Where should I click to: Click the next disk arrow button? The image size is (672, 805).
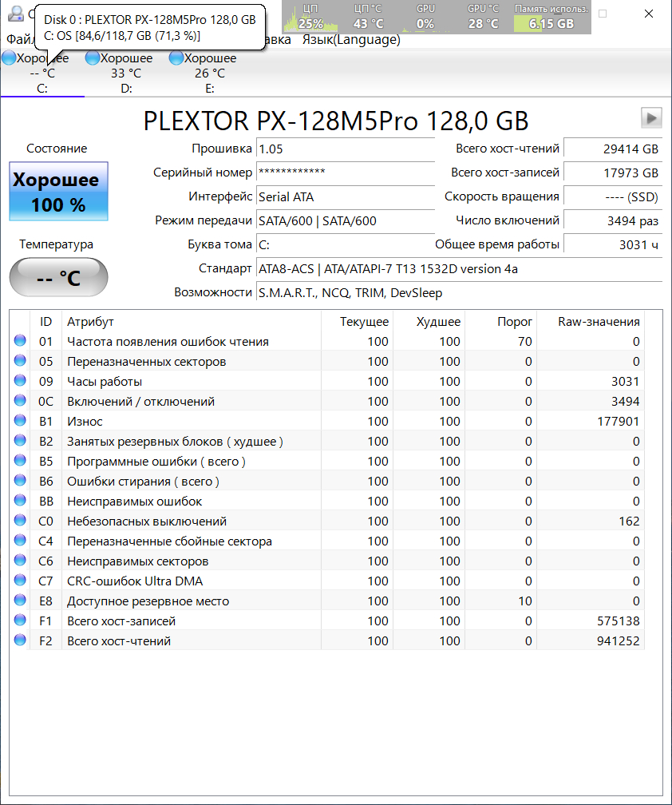pyautogui.click(x=651, y=118)
